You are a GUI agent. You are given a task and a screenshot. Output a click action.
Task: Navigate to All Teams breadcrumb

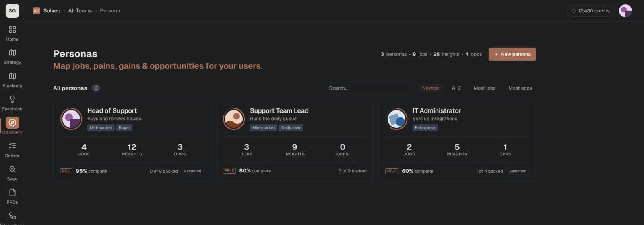pyautogui.click(x=80, y=11)
